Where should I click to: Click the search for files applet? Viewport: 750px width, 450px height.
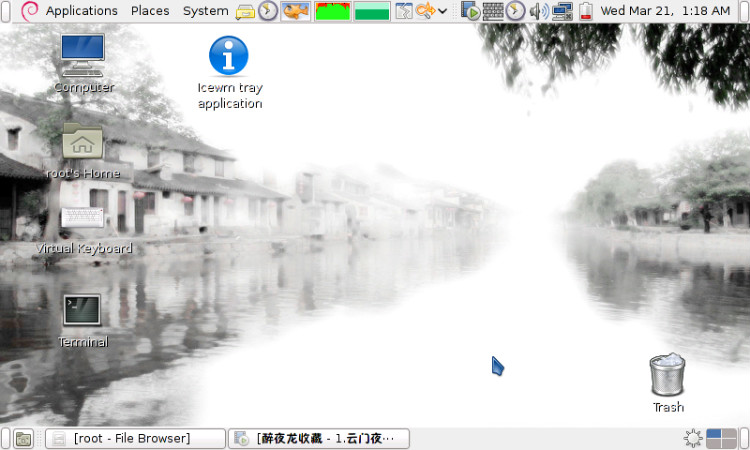[x=425, y=11]
